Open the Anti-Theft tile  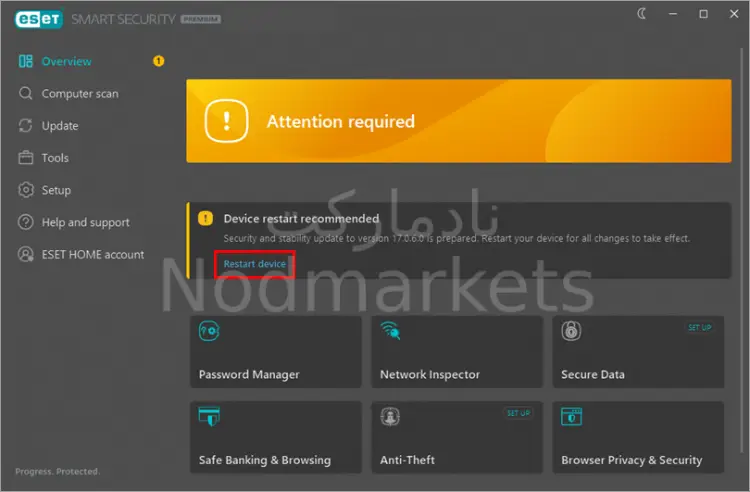[x=457, y=437]
